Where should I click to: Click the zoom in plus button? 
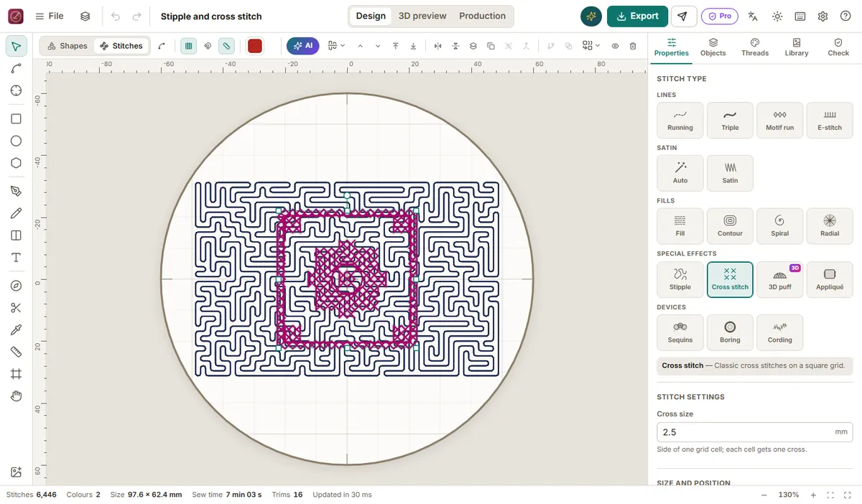(x=813, y=495)
